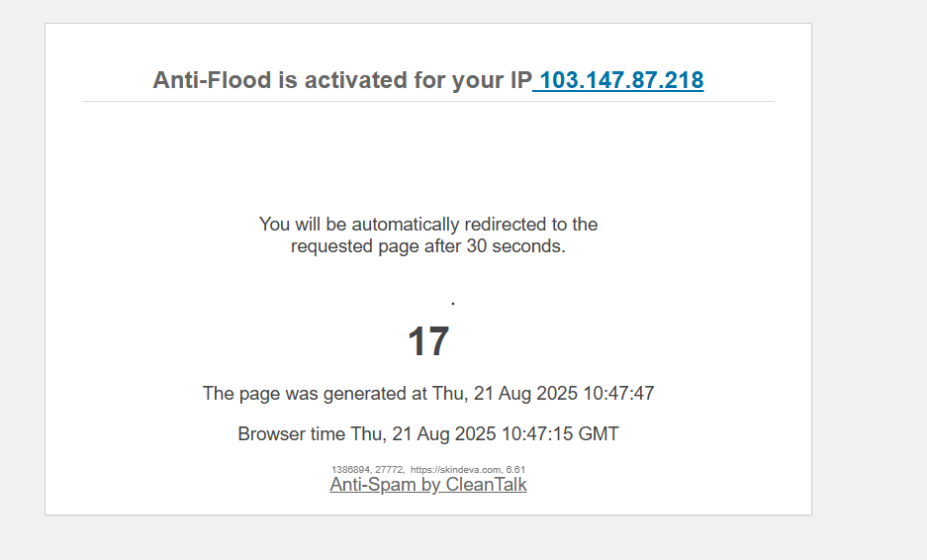Click the 27772 number in small text

[x=389, y=470]
